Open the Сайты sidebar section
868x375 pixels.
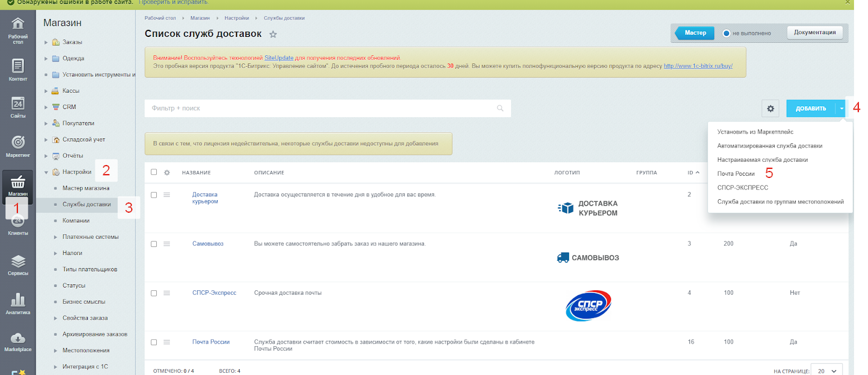tap(18, 107)
